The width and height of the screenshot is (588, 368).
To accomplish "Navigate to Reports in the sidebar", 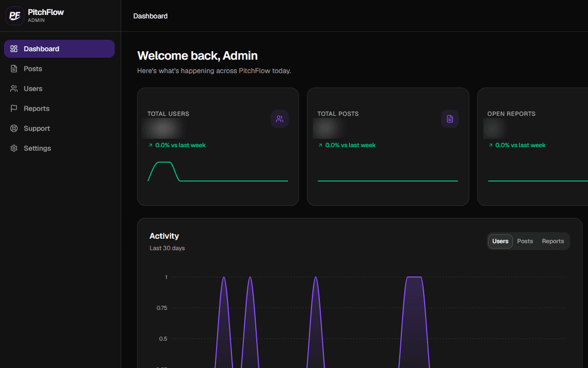I will pyautogui.click(x=59, y=108).
